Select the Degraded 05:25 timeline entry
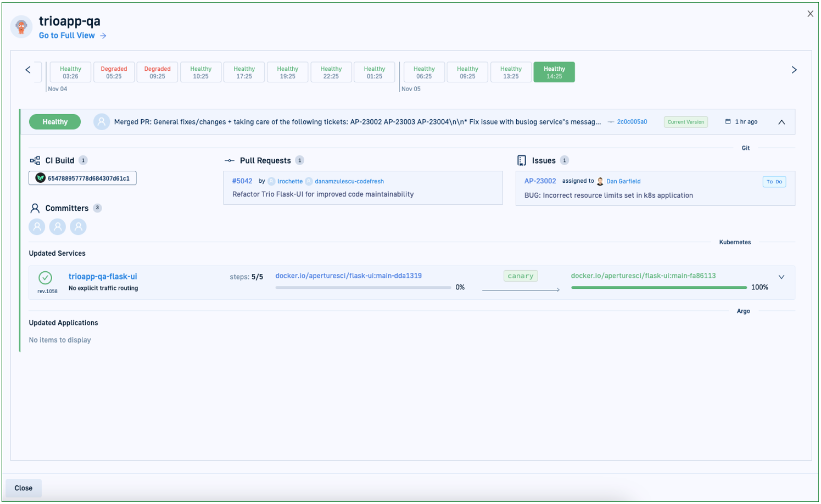 tap(114, 72)
